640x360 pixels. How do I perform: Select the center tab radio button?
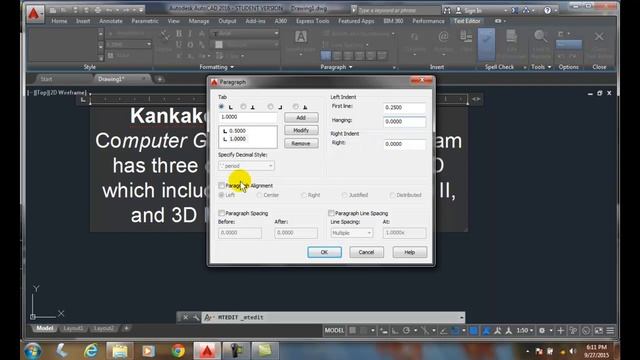243,107
